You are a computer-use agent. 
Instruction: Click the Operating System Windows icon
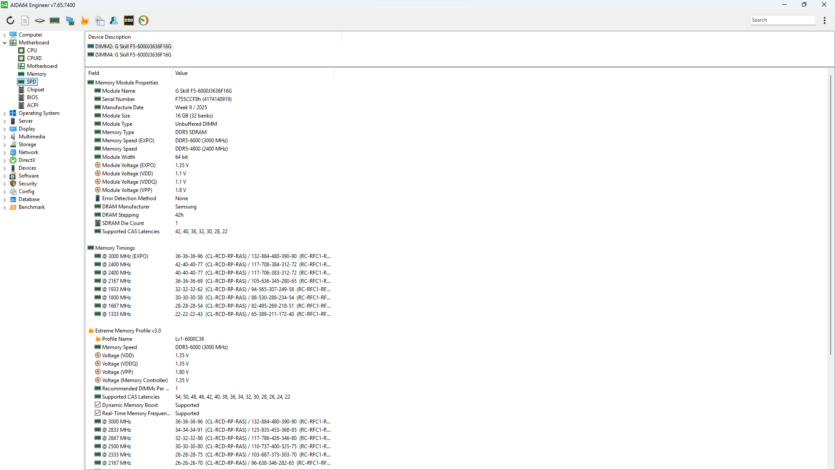13,113
